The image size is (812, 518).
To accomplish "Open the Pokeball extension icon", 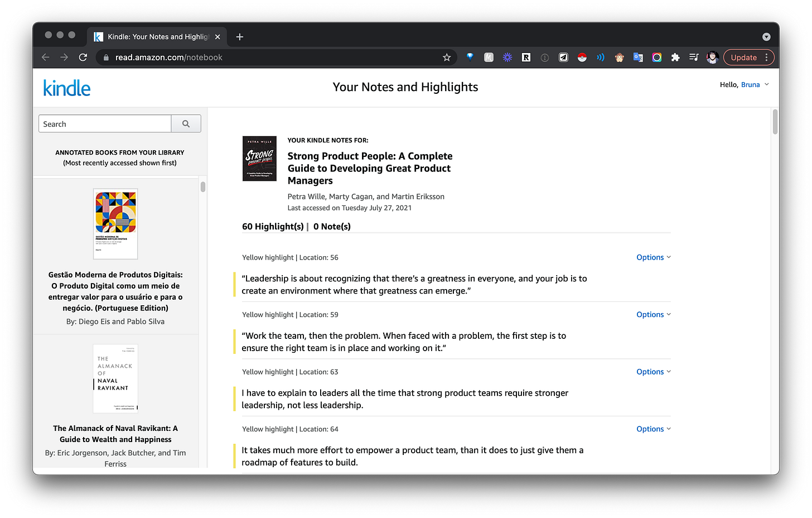I will 582,57.
